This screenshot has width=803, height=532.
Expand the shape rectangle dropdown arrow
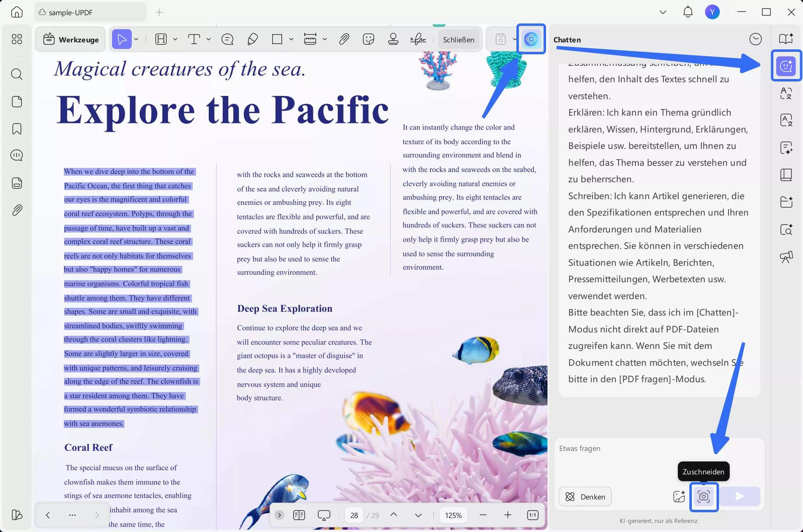pyautogui.click(x=291, y=39)
